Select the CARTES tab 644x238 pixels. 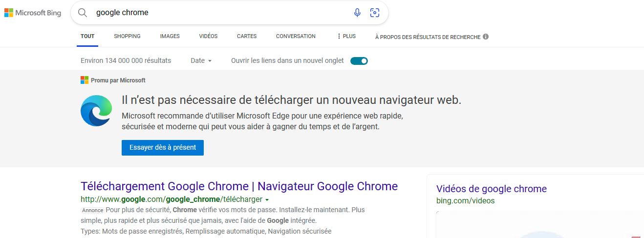(x=247, y=36)
